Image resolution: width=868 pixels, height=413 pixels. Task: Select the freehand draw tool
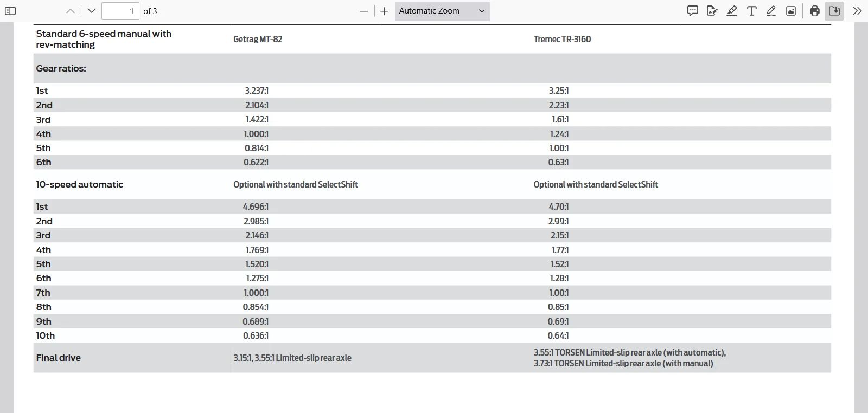coord(771,11)
